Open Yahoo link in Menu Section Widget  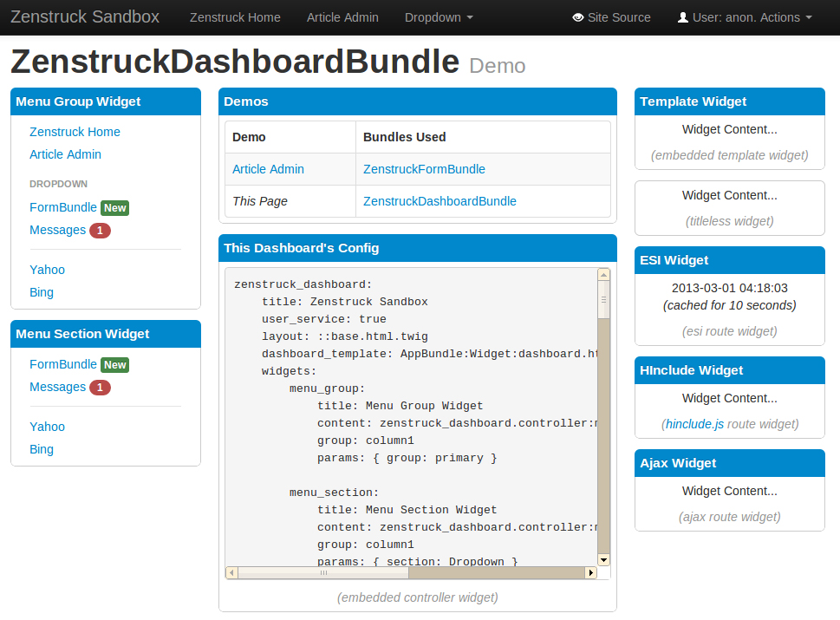[x=47, y=427]
